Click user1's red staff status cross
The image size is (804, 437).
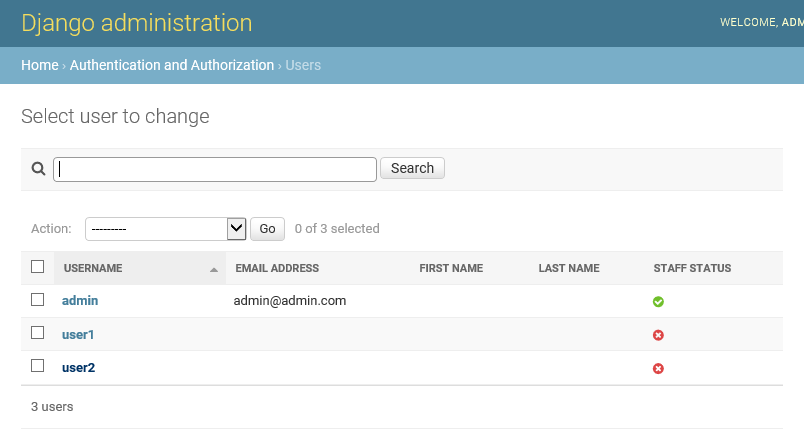click(658, 335)
